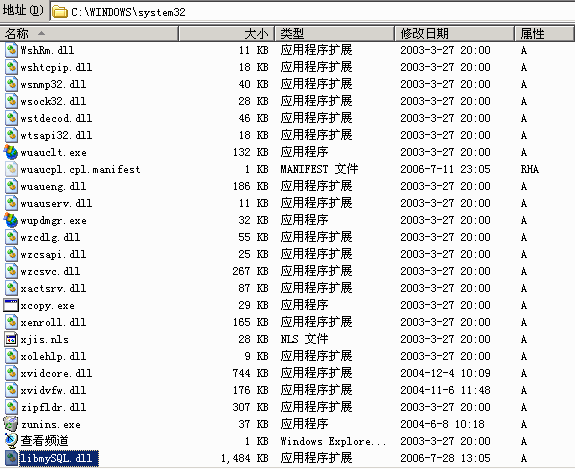Screen dimensions: 575x469
Task: Sort by the 修改日期 column header
Action: coord(454,34)
